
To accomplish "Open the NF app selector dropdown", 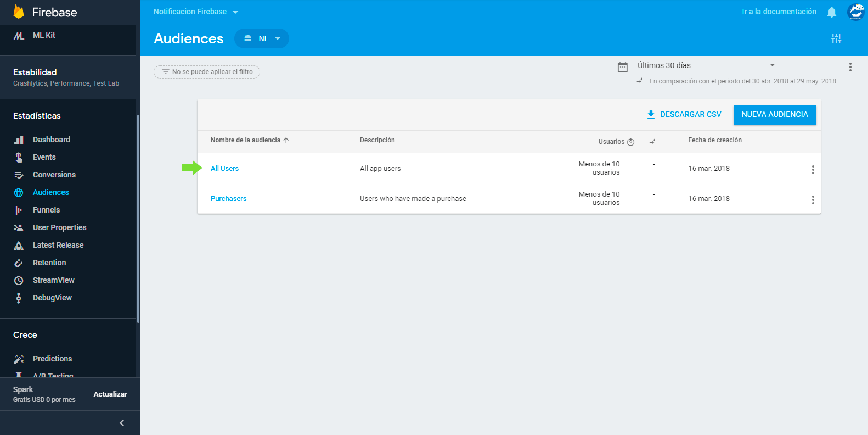I will click(262, 38).
